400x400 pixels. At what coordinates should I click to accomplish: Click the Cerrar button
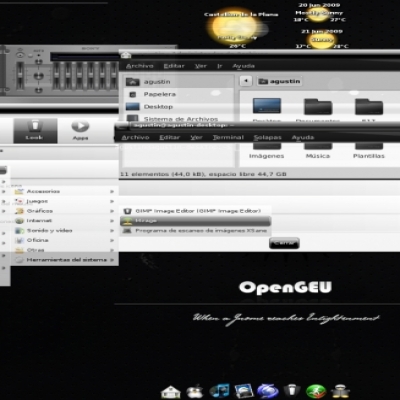coord(284,243)
